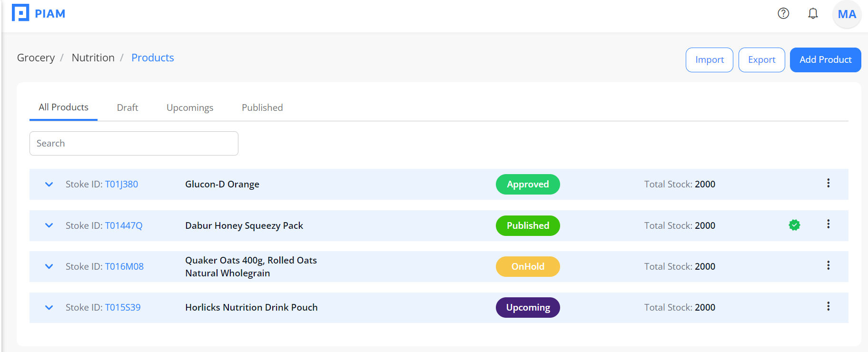
Task: Click Total Stock 2000 in Horlicks row
Action: coord(680,307)
